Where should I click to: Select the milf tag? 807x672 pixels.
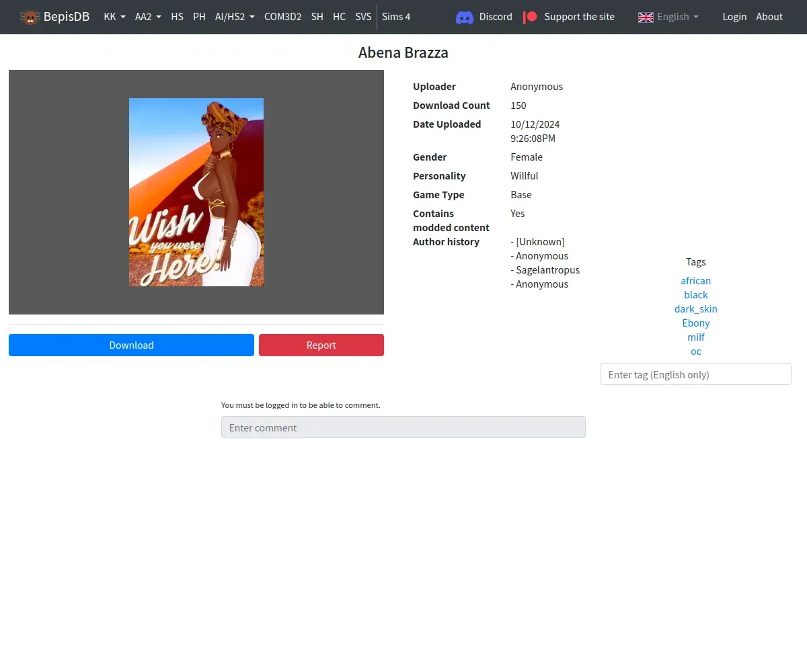[x=695, y=337]
